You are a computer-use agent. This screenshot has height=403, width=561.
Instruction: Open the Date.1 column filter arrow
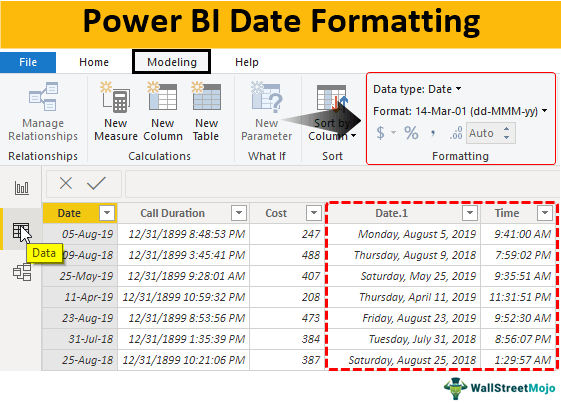[x=470, y=213]
